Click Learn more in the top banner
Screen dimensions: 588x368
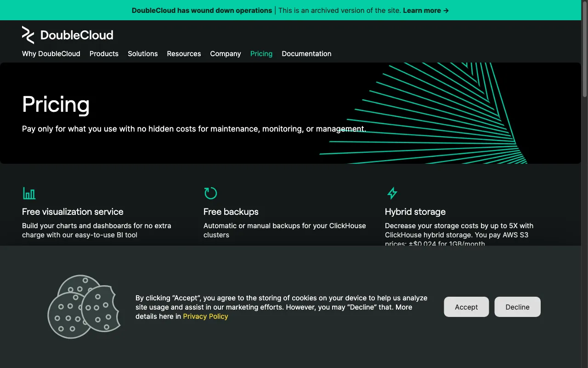coord(426,10)
